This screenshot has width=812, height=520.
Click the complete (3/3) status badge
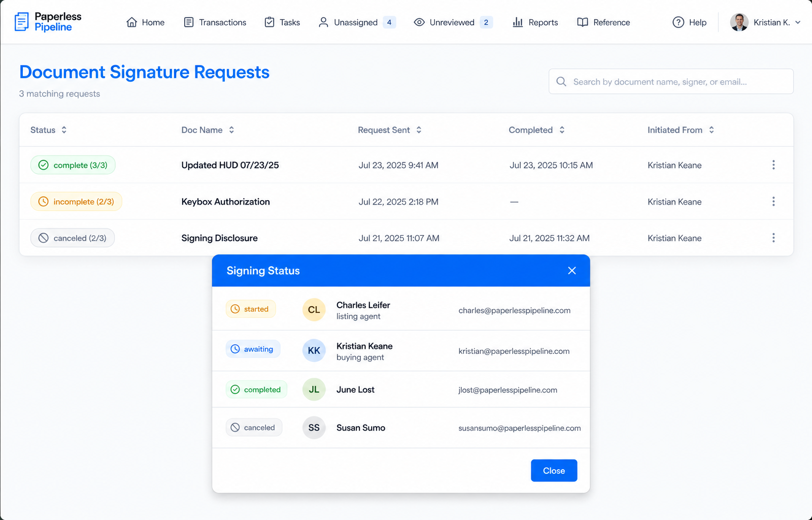click(x=73, y=165)
